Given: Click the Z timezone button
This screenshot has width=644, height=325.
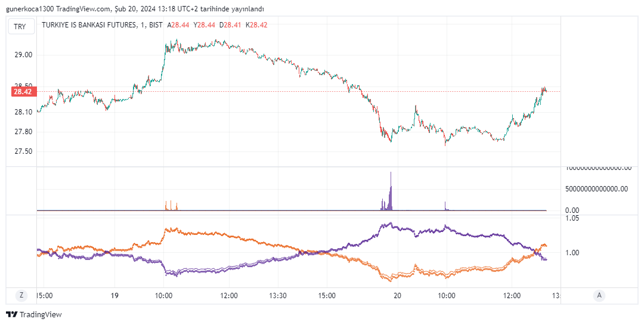Looking at the screenshot, I should 21,295.
